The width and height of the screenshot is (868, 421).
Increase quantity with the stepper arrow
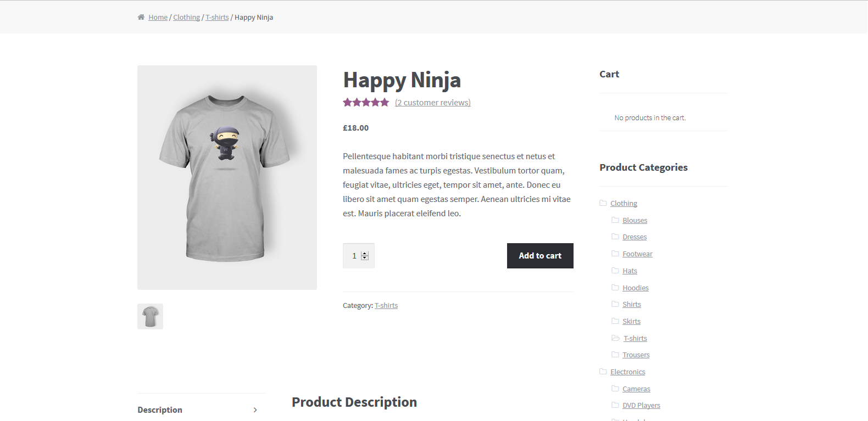tap(365, 254)
